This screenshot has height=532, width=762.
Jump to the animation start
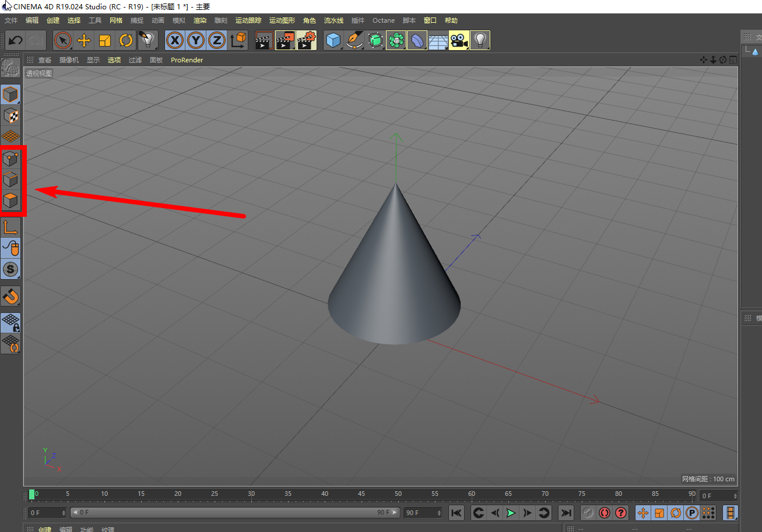[x=457, y=513]
